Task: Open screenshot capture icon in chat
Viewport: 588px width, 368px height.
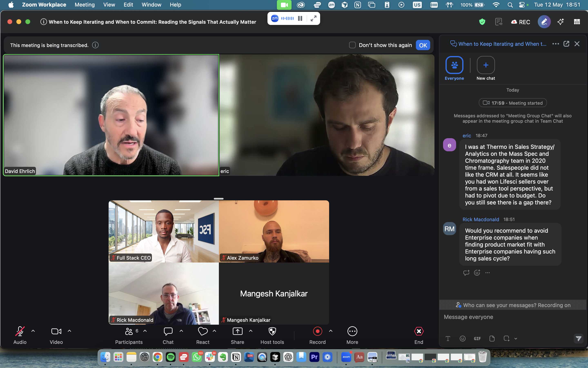Action: (507, 339)
